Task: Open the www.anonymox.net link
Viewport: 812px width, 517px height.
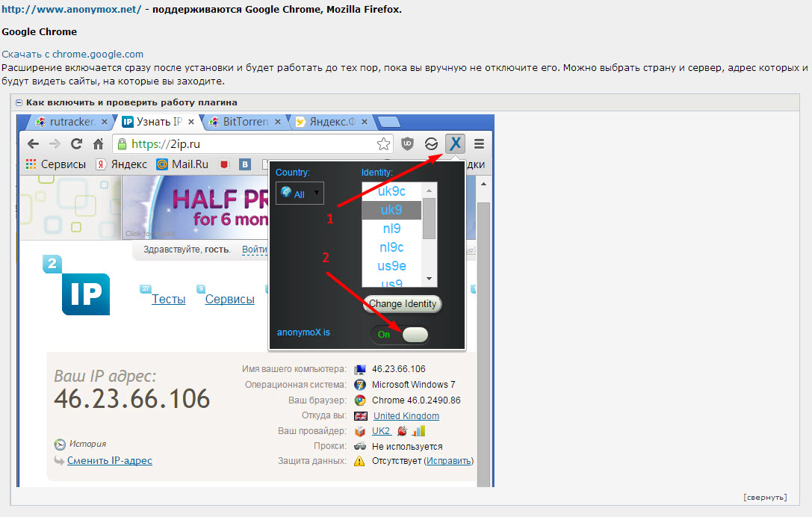Action: click(72, 9)
